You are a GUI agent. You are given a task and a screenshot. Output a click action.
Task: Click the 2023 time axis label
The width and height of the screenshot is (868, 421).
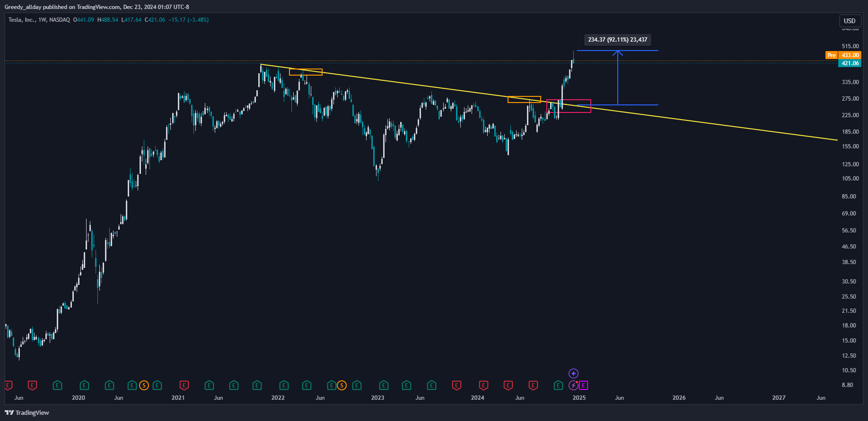point(378,398)
